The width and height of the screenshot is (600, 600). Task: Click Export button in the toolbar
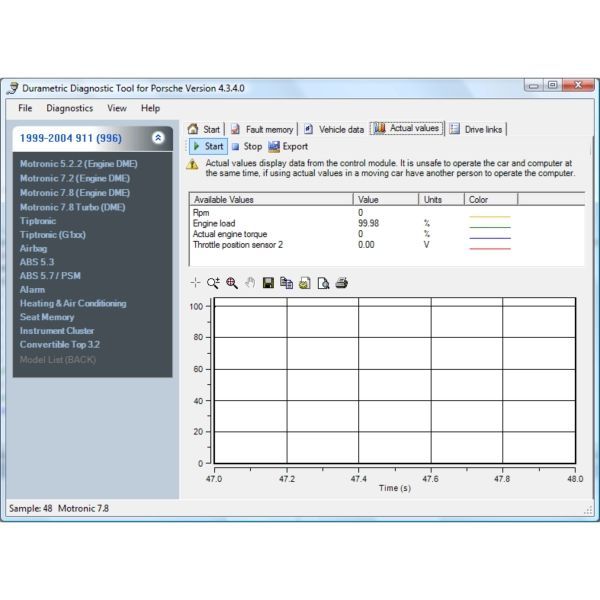(x=288, y=147)
